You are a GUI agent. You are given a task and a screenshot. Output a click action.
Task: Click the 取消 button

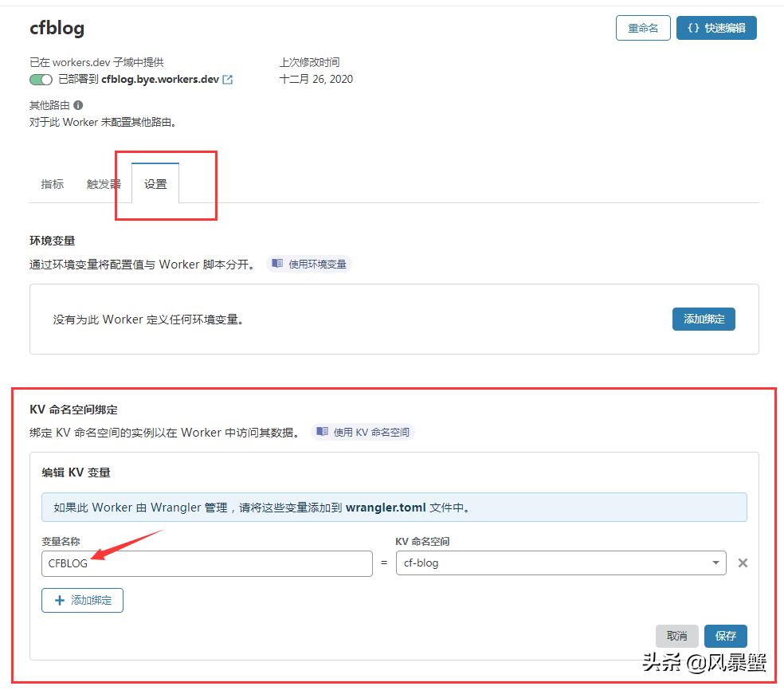click(676, 636)
